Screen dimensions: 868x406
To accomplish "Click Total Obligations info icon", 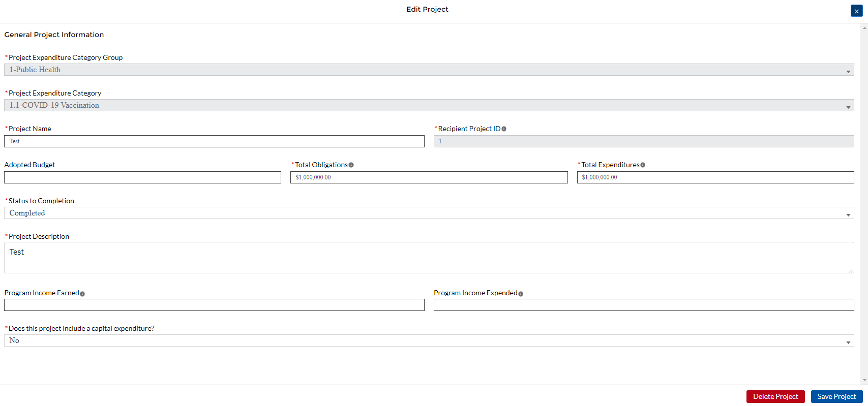I will pyautogui.click(x=351, y=165).
